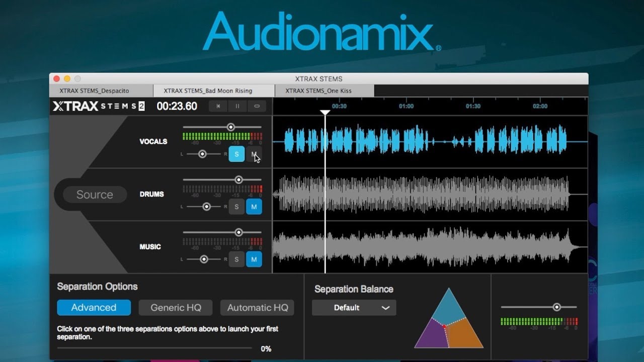The height and width of the screenshot is (362, 644).
Task: Click the Separation Balance heading
Action: pyautogui.click(x=354, y=289)
